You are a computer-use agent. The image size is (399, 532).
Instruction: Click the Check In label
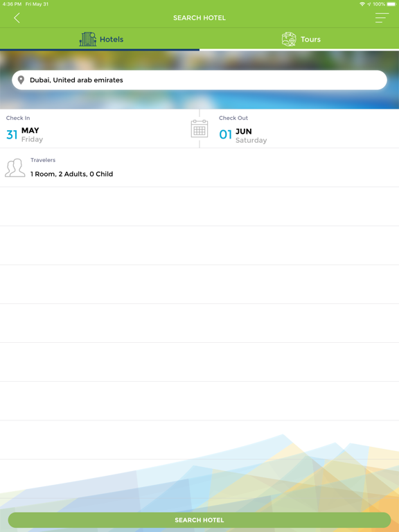coord(18,118)
